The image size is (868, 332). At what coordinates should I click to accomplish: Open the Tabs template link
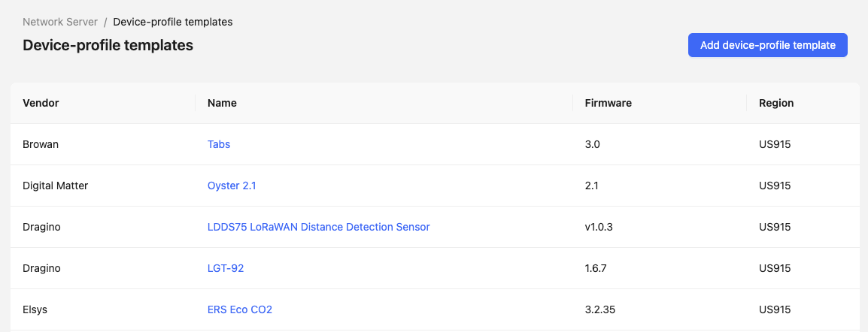click(x=219, y=144)
